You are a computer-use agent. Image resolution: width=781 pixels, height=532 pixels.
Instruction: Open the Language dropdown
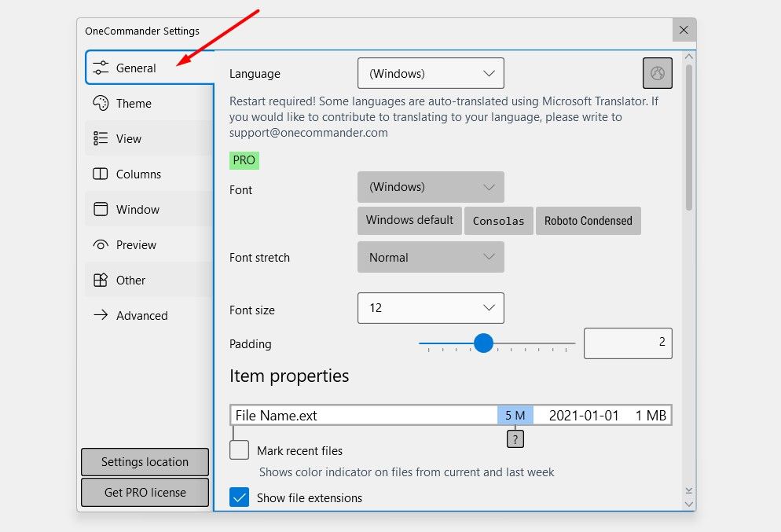[x=431, y=73]
